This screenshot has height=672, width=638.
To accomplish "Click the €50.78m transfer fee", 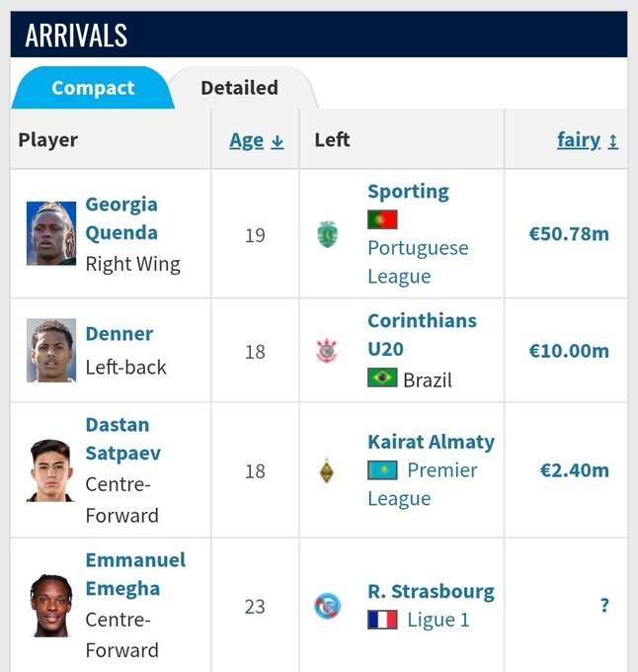I will coord(569,234).
